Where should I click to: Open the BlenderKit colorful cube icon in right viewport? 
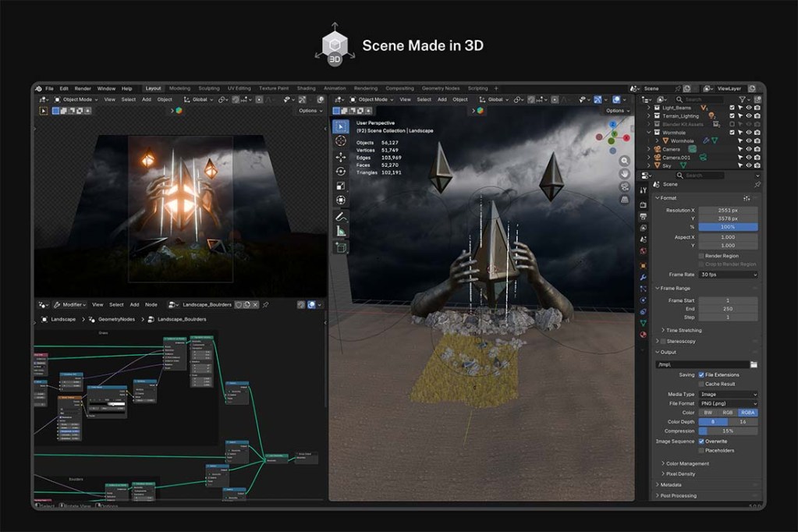[x=480, y=111]
